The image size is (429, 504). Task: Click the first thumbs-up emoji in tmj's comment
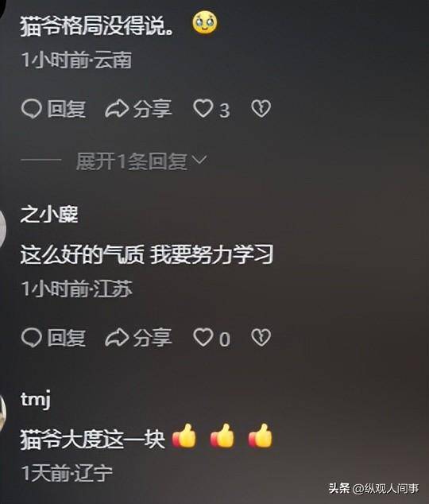(184, 436)
